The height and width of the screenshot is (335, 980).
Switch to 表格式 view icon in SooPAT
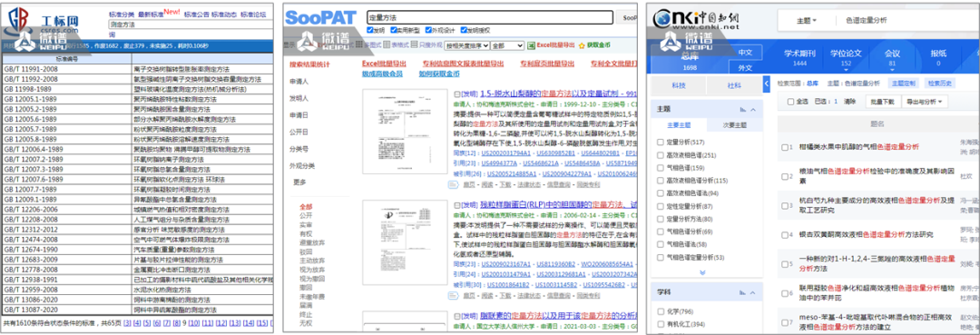point(387,45)
